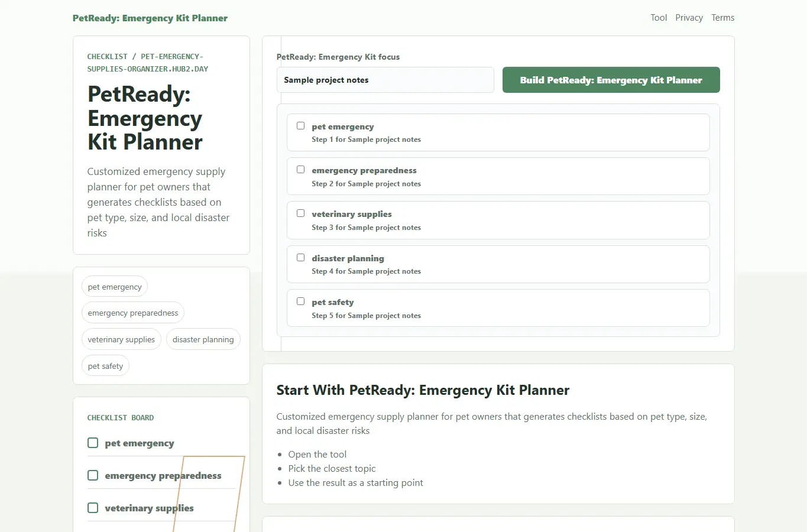Viewport: 807px width, 532px height.
Task: Open the Privacy navigation link
Action: point(689,18)
